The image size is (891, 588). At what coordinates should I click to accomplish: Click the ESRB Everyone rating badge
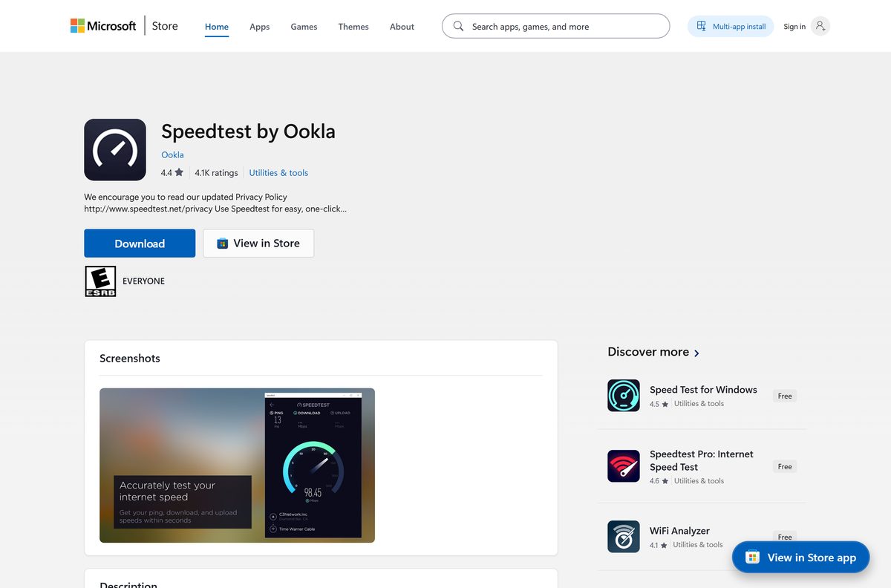click(100, 281)
